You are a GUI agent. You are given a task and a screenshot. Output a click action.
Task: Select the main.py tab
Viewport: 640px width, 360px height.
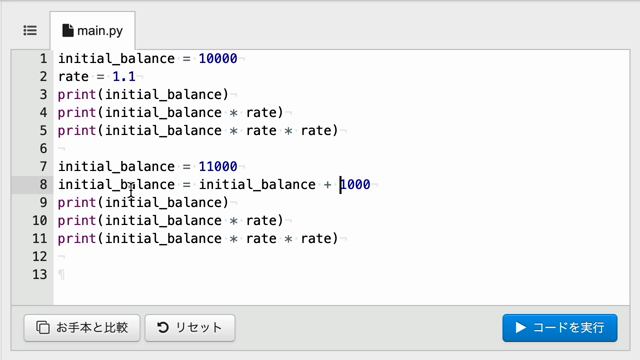point(93,31)
